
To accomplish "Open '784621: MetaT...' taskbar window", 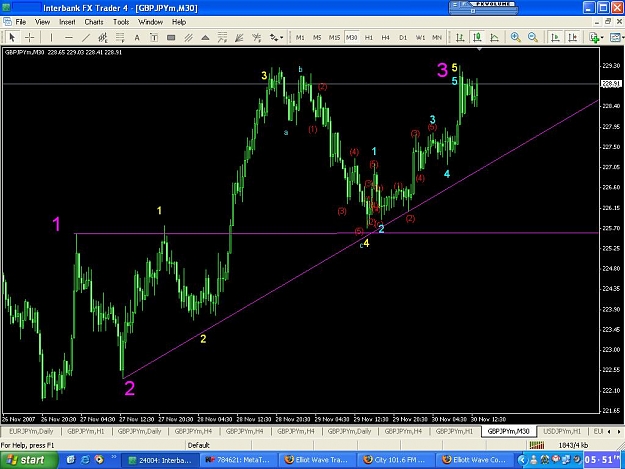I will 238,460.
